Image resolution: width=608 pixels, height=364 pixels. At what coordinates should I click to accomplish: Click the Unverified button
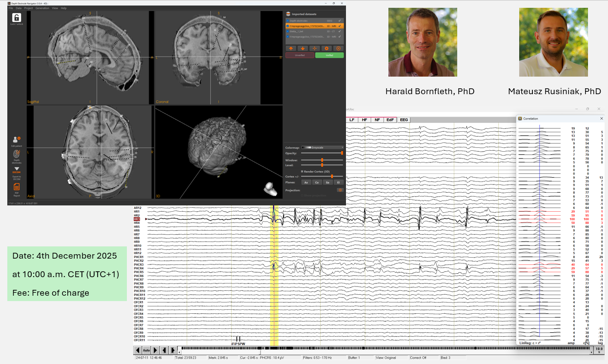point(299,56)
